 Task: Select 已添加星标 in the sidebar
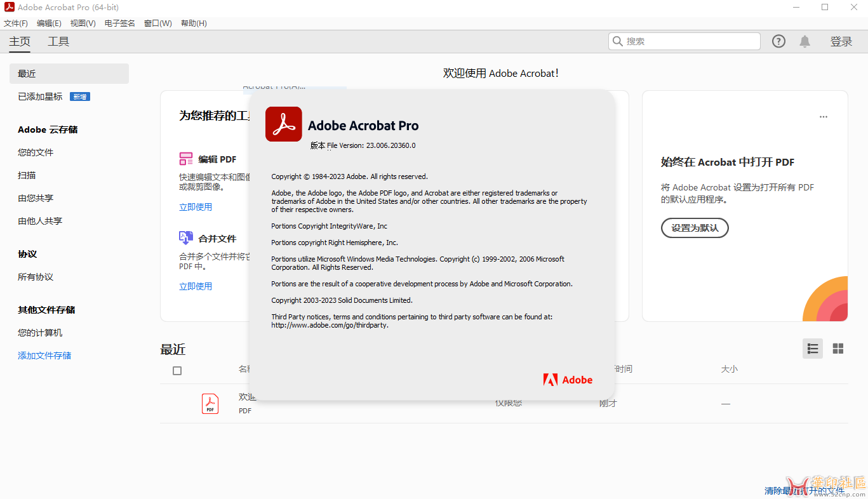click(x=40, y=96)
